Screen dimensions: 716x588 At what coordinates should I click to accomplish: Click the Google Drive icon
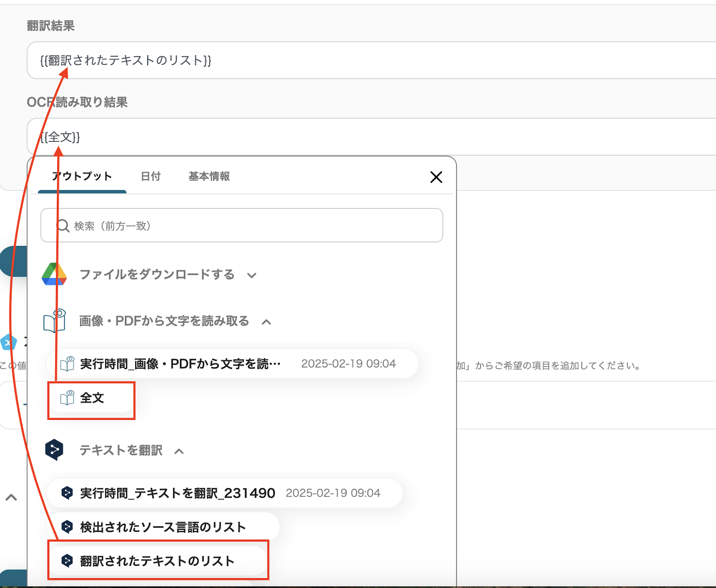[x=54, y=274]
